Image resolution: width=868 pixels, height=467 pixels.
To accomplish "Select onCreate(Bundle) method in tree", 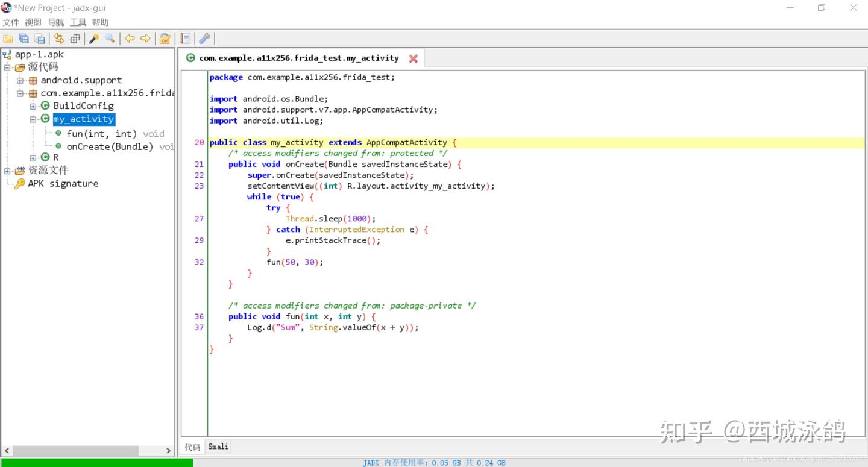I will (110, 146).
